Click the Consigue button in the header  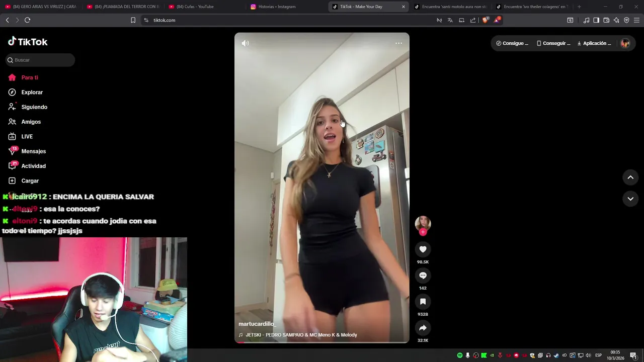[x=512, y=43]
